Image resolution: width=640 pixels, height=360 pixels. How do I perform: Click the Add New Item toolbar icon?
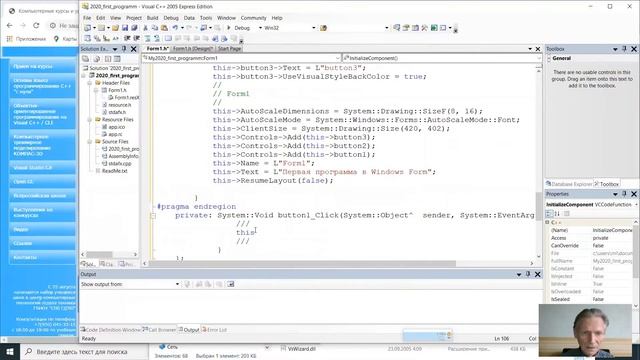(101, 28)
